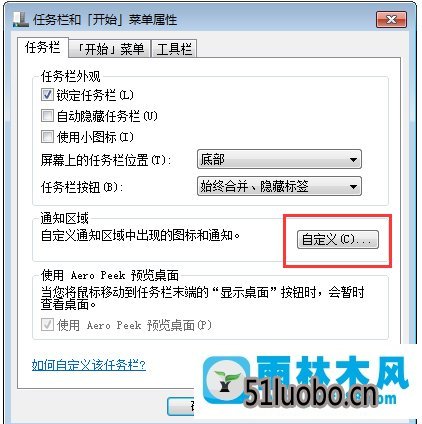Open the 如何自定义该任务栏? help link

(89, 365)
